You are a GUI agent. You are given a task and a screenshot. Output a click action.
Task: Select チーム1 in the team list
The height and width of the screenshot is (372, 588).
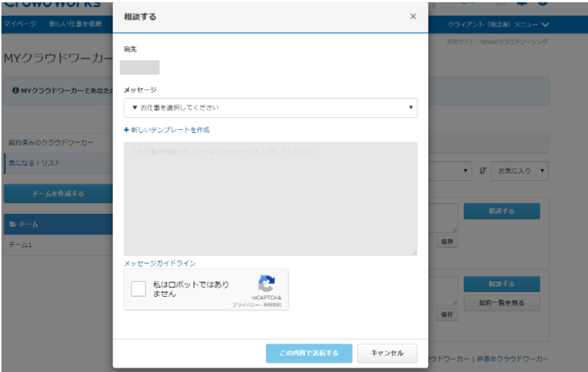(x=20, y=245)
